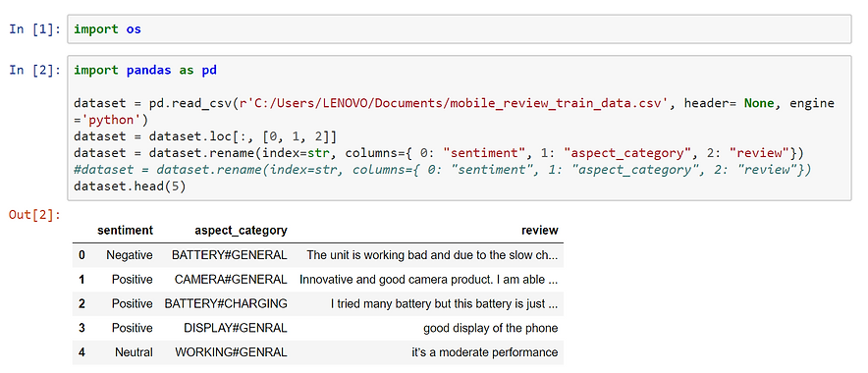Select 'DISPLAY#GENRAL' table cell
This screenshot has width=868, height=373.
236,328
